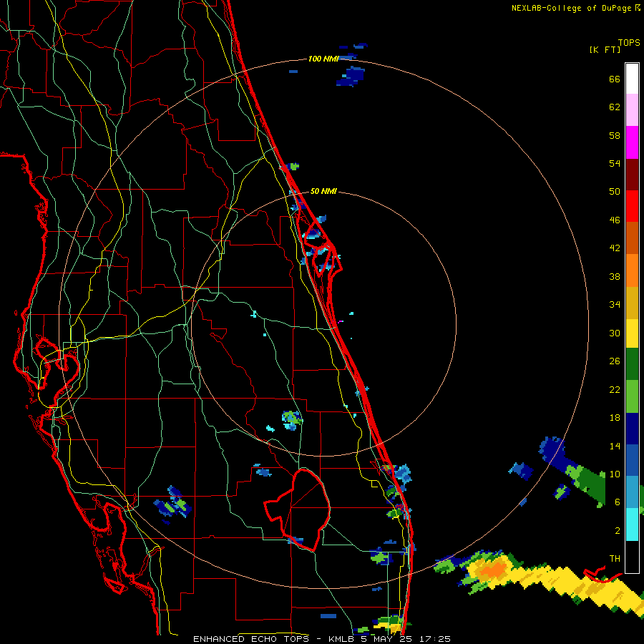This screenshot has width=644, height=644.
Task: Click the 38 legend value
Action: [615, 277]
